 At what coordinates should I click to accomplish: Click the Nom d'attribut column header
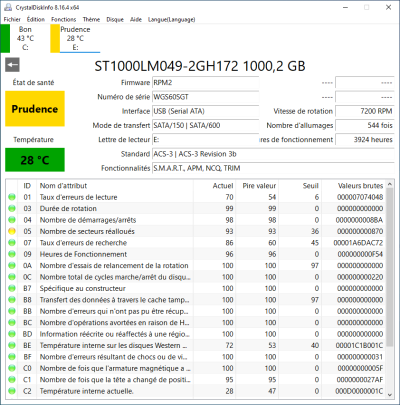pyautogui.click(x=115, y=186)
